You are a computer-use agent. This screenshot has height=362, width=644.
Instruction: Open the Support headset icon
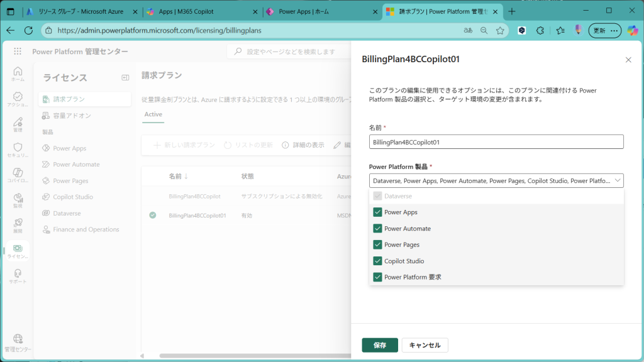(18, 275)
